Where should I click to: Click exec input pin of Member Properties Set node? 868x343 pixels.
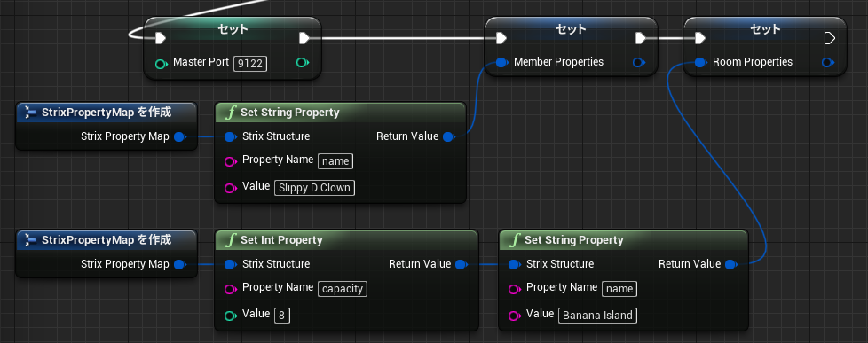pos(501,38)
